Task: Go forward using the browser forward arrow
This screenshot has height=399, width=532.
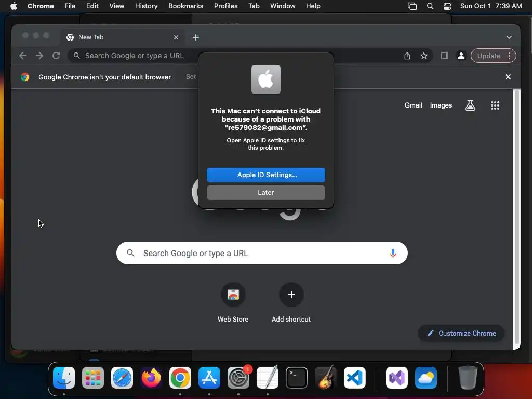Action: [x=39, y=56]
